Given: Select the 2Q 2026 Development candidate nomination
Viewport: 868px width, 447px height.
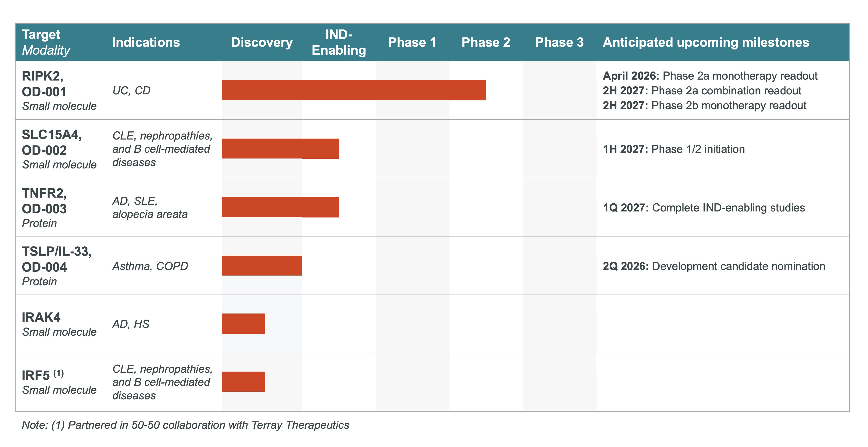Looking at the screenshot, I should pos(714,266).
